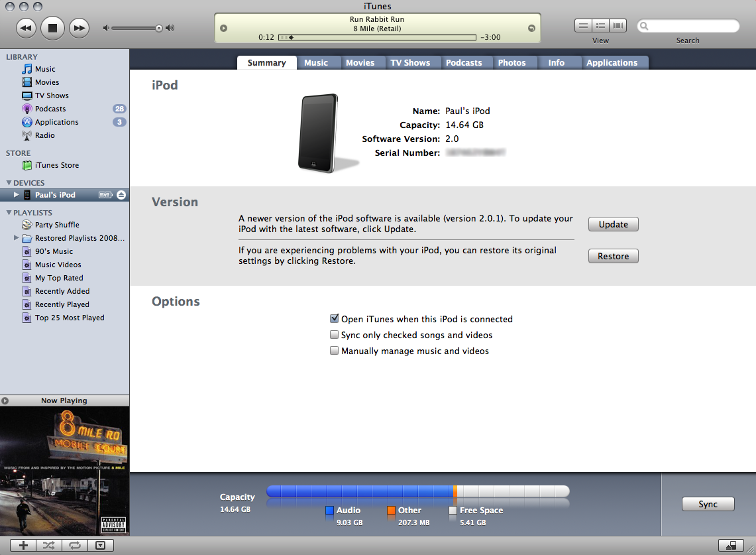
Task: Click the blue Audio legend swatch
Action: click(330, 510)
